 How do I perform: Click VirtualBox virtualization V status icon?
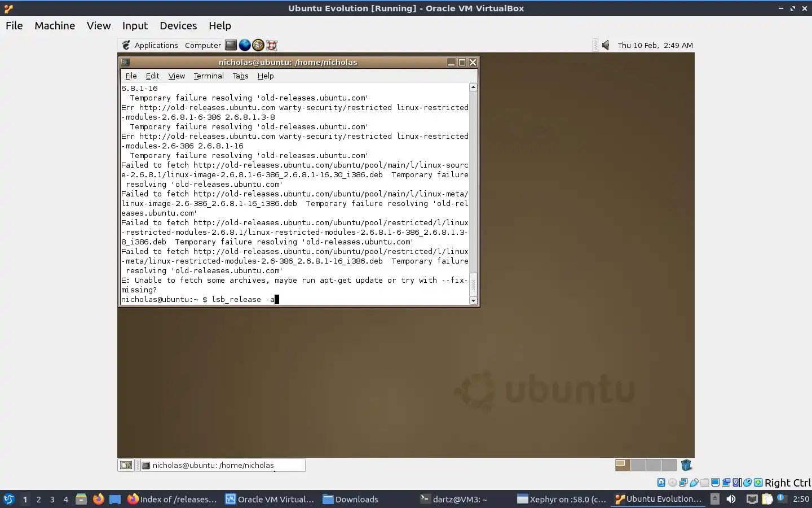tap(736, 483)
